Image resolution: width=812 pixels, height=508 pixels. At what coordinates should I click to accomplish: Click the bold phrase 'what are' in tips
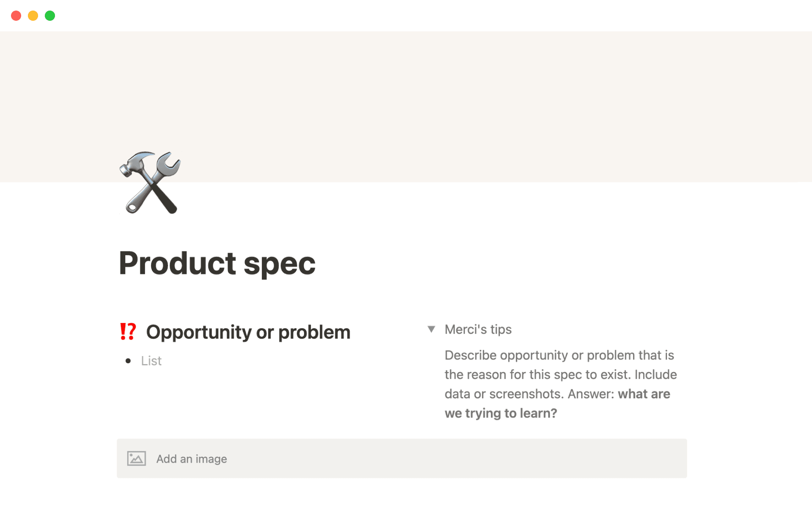[x=644, y=394]
